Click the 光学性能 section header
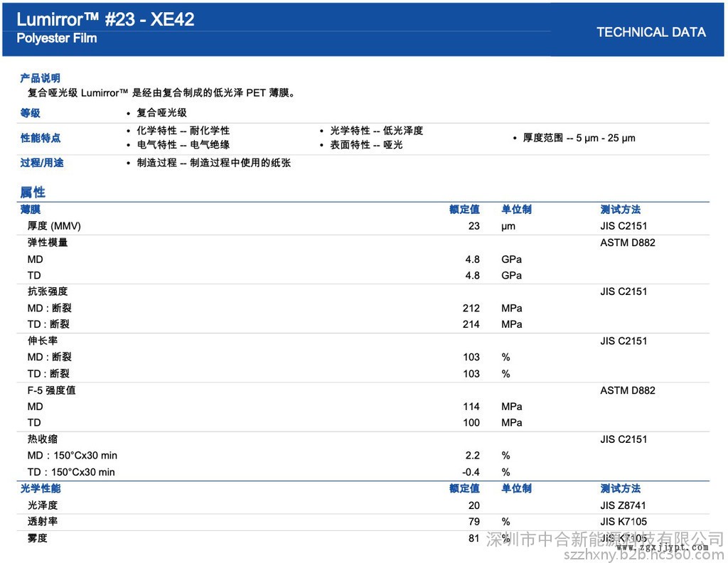 [41, 488]
